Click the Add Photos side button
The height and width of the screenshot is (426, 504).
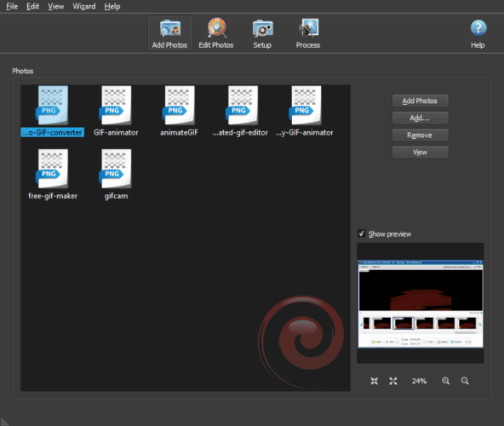(420, 101)
